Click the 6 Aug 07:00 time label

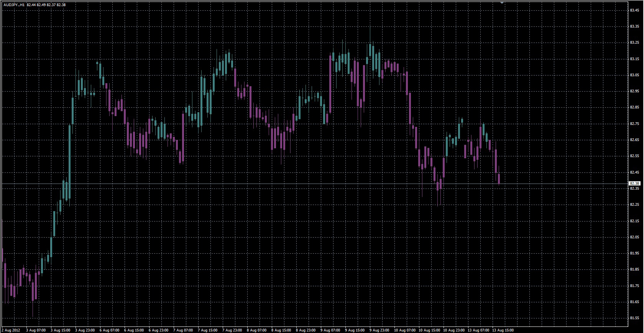point(109,330)
